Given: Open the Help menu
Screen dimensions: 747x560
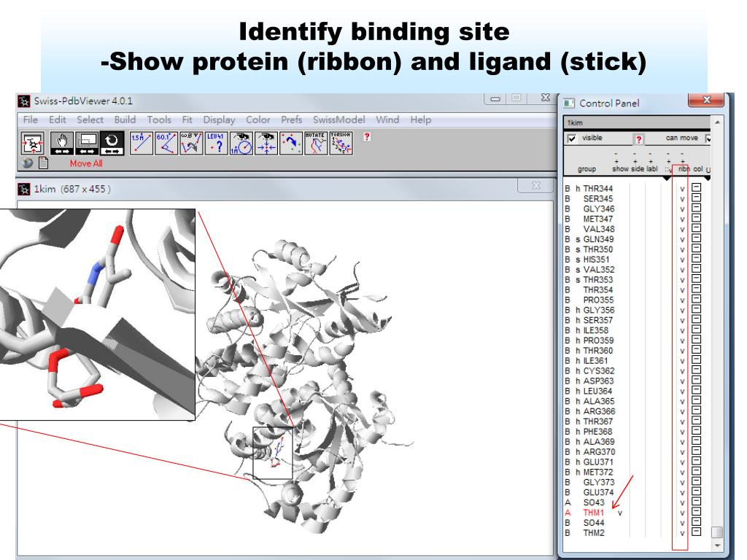Looking at the screenshot, I should point(421,120).
